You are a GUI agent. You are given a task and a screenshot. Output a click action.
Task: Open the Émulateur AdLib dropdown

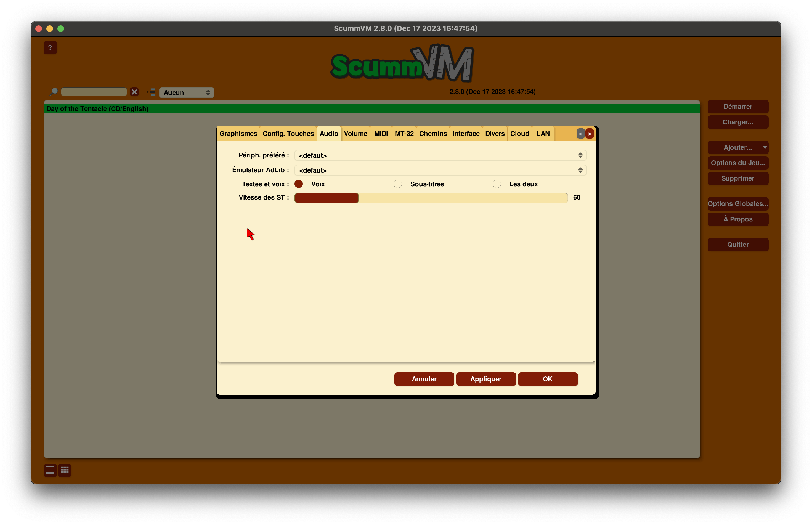point(440,170)
